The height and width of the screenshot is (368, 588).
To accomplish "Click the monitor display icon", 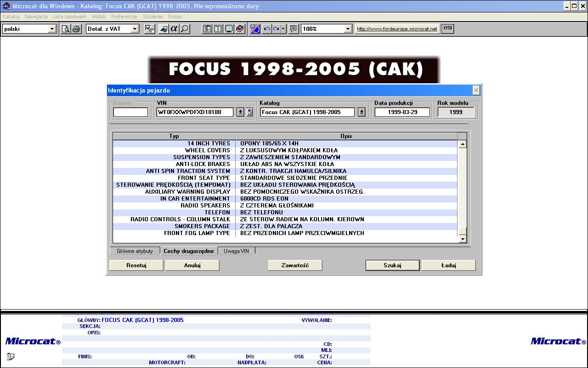I will pos(228,29).
